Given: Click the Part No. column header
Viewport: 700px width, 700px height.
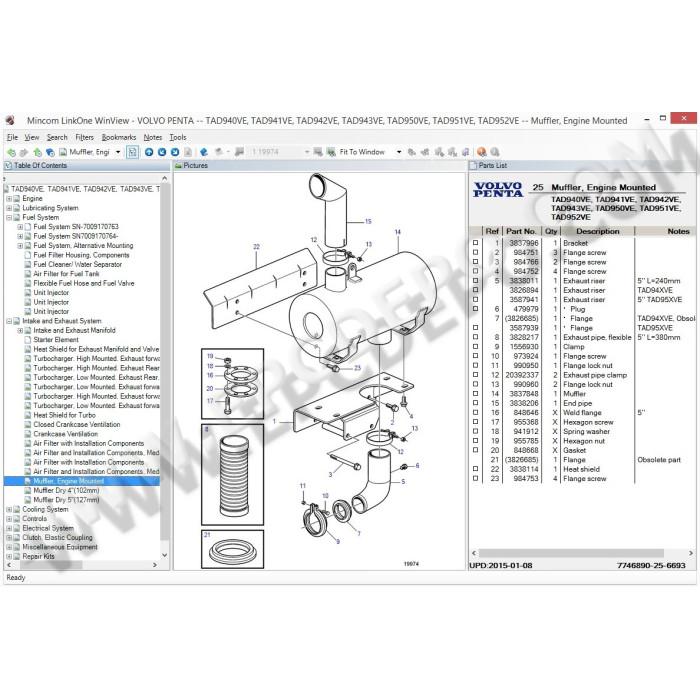Looking at the screenshot, I should point(521,231).
